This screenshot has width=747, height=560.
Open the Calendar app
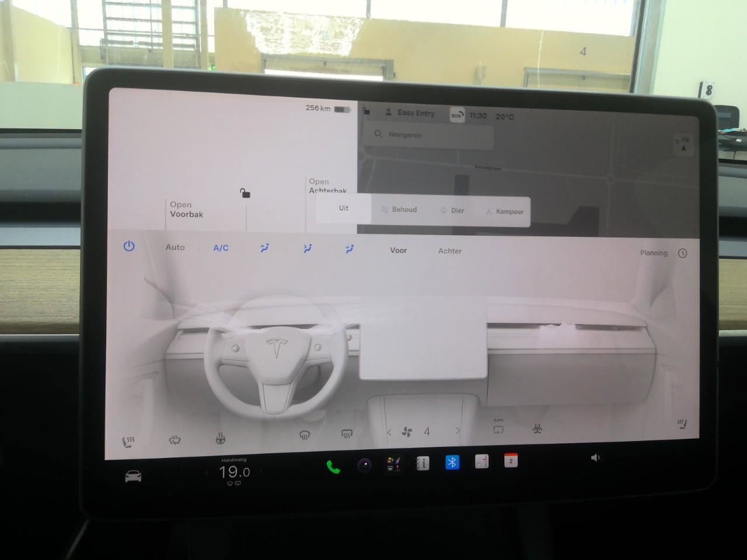[511, 460]
